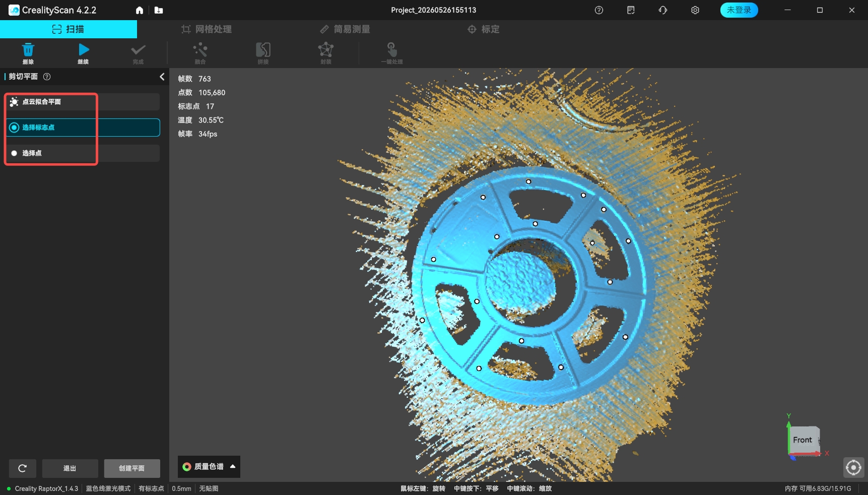The height and width of the screenshot is (495, 868).
Task: Select the 选择点 radio option
Action: click(x=83, y=153)
